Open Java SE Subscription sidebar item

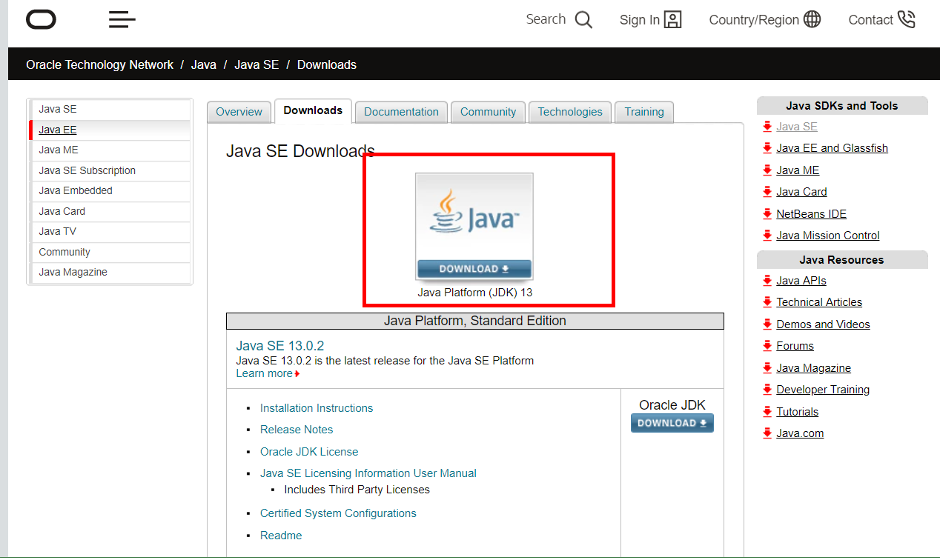[x=110, y=170]
